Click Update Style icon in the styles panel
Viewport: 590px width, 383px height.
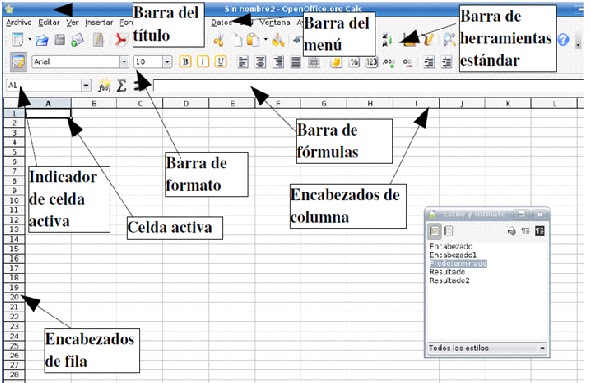coord(540,231)
